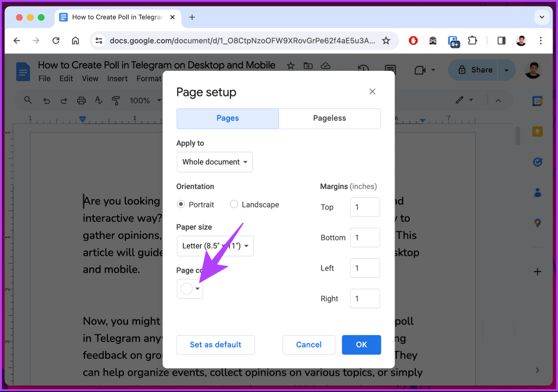Switch to the Pages tab
The width and height of the screenshot is (558, 392).
(227, 118)
